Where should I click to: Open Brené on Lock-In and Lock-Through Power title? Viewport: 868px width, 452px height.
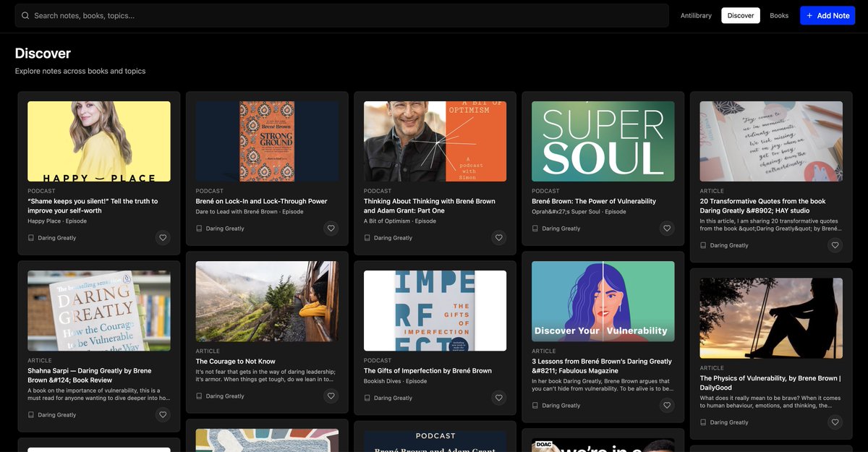pos(261,201)
